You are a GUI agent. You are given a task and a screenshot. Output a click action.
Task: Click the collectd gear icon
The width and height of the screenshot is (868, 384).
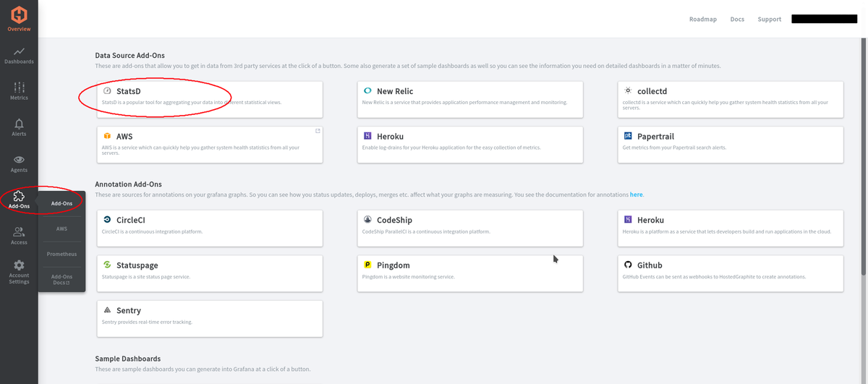pyautogui.click(x=628, y=91)
